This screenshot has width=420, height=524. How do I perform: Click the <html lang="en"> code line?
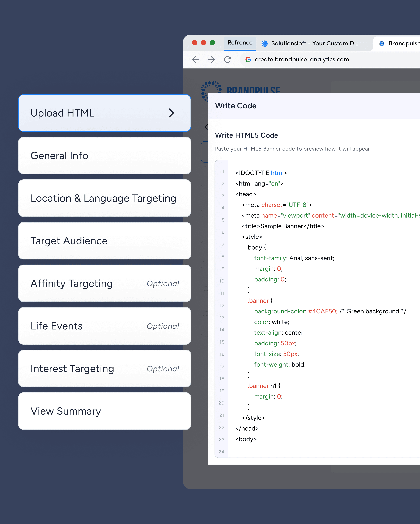(259, 184)
